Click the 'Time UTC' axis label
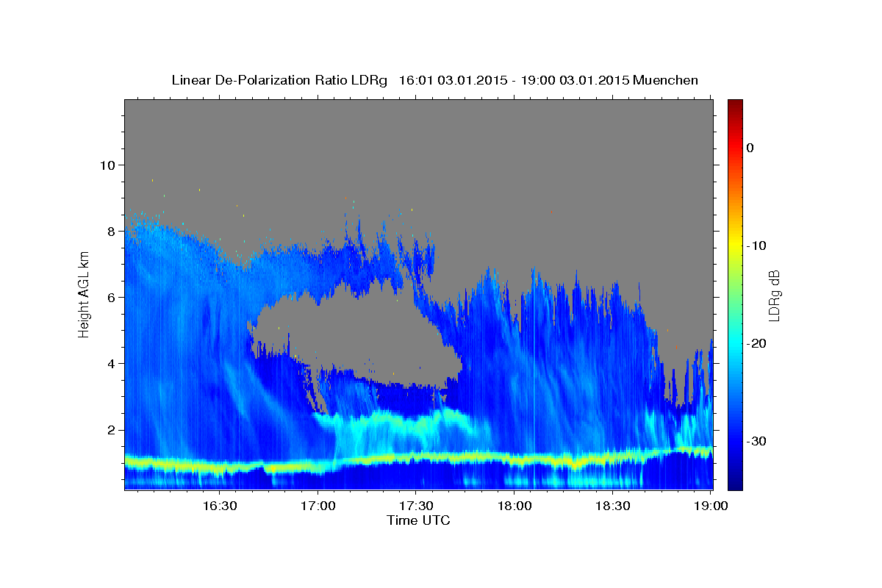 [x=418, y=520]
